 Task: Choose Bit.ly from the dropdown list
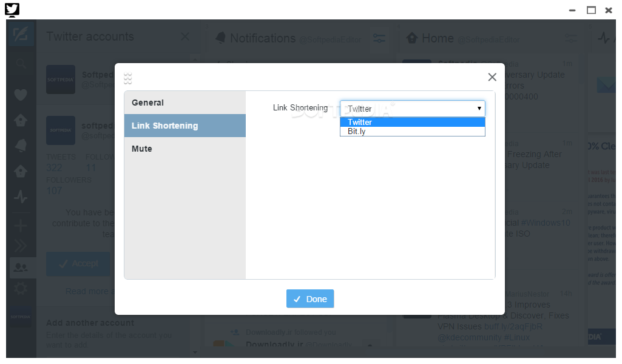[412, 131]
